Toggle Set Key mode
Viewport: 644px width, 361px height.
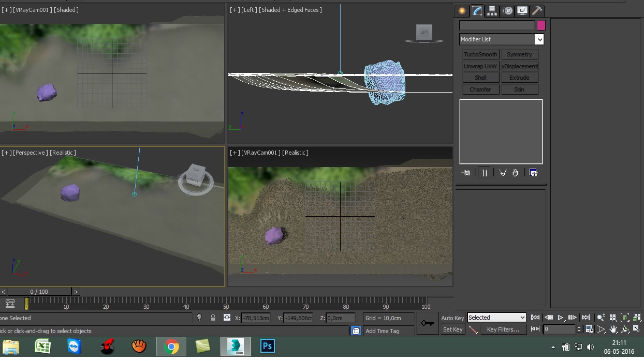tap(452, 329)
